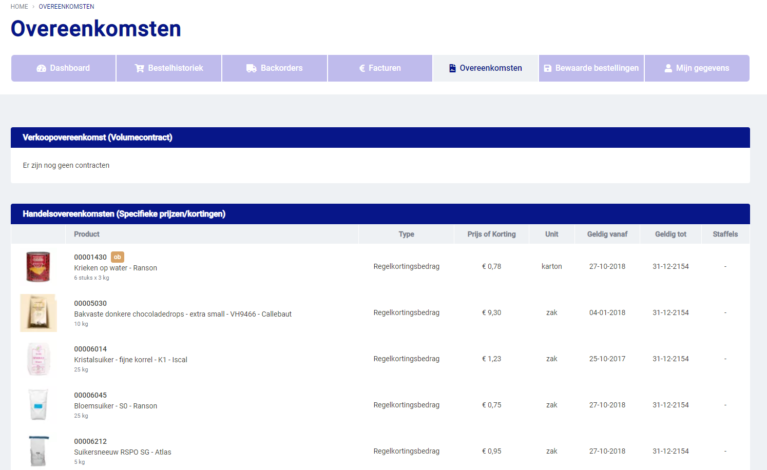Click the user icon on Mijn gegevens
The image size is (767, 470).
tap(668, 68)
